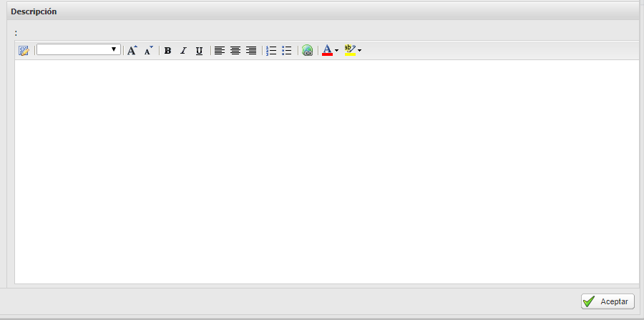This screenshot has height=320, width=644.
Task: Decrease font size with the small A icon
Action: (148, 51)
